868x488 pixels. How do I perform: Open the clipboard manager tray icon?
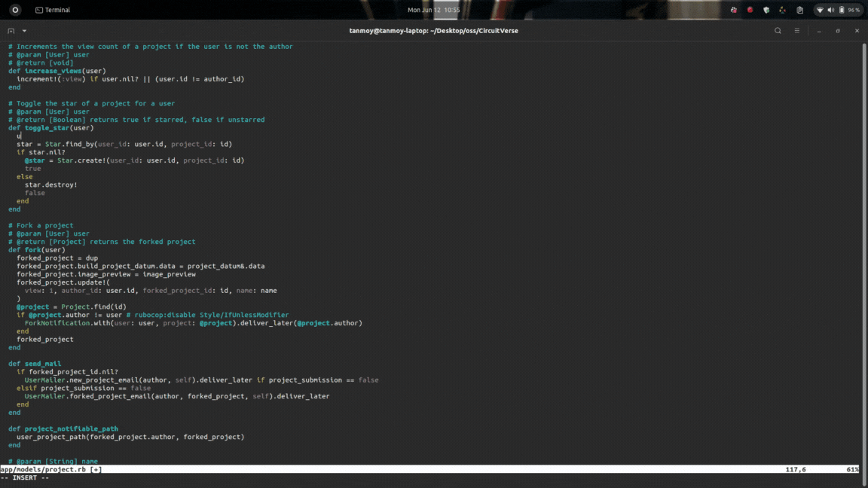tap(799, 10)
